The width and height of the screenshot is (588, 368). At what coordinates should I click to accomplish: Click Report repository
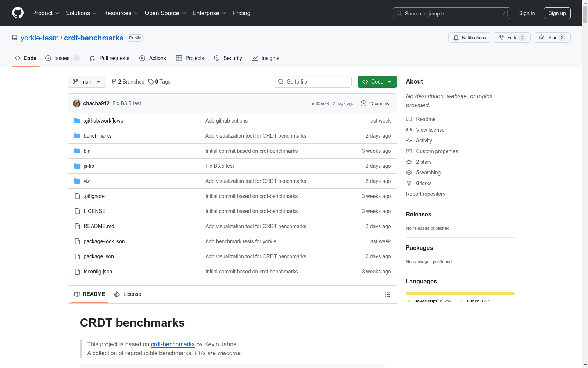[426, 194]
